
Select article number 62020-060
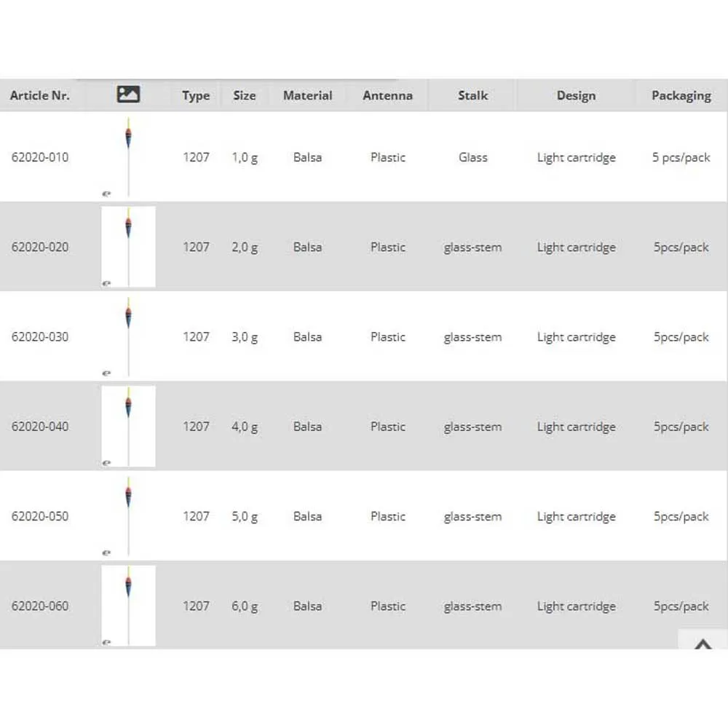coord(40,606)
